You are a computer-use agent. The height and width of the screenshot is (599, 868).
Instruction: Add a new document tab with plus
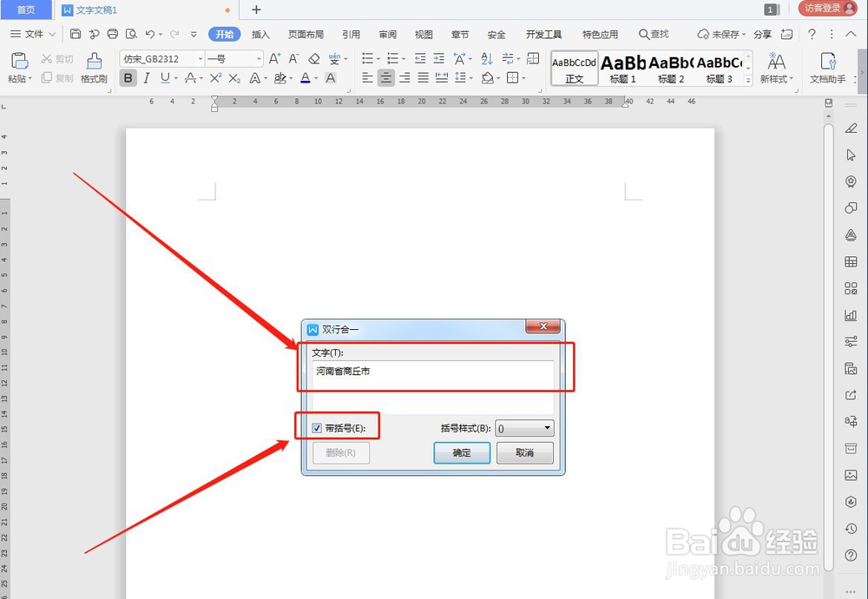tap(256, 10)
